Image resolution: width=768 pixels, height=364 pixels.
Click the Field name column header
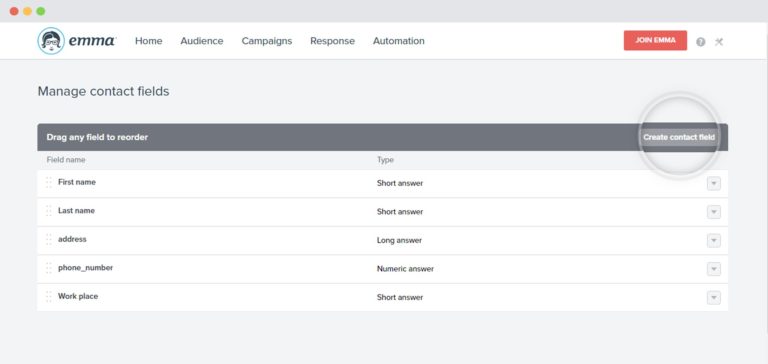coord(66,160)
